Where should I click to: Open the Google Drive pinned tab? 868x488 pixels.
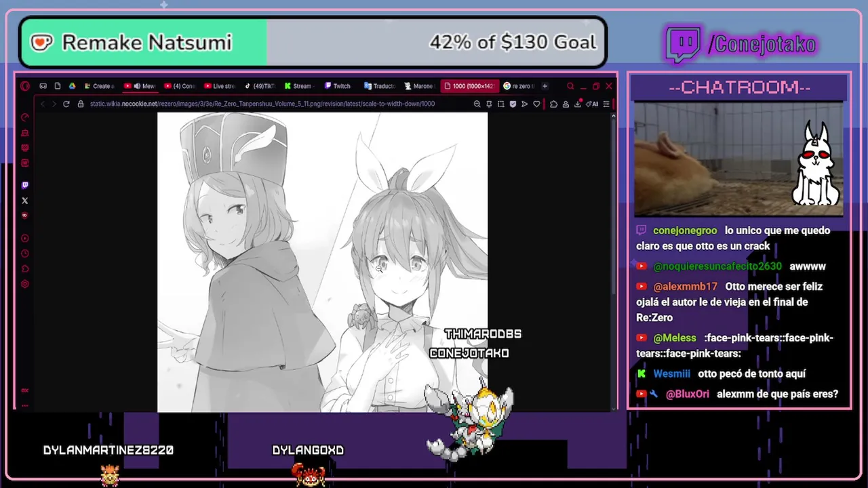[72, 86]
